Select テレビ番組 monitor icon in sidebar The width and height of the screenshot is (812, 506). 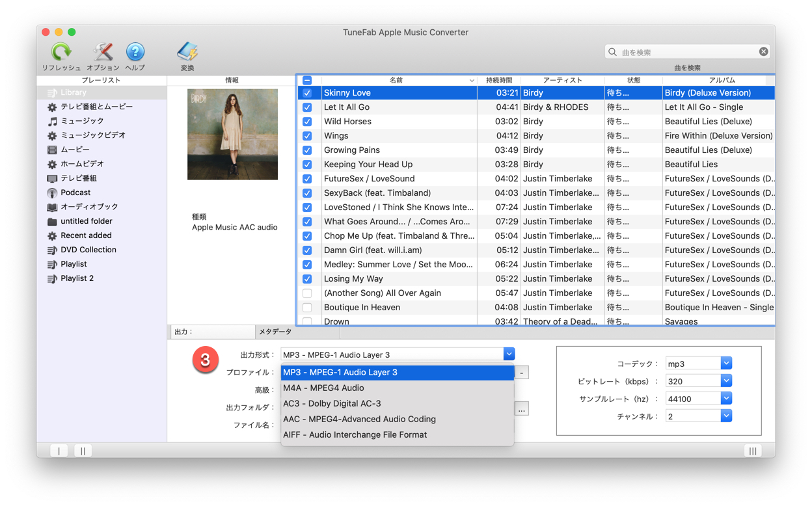pyautogui.click(x=52, y=179)
